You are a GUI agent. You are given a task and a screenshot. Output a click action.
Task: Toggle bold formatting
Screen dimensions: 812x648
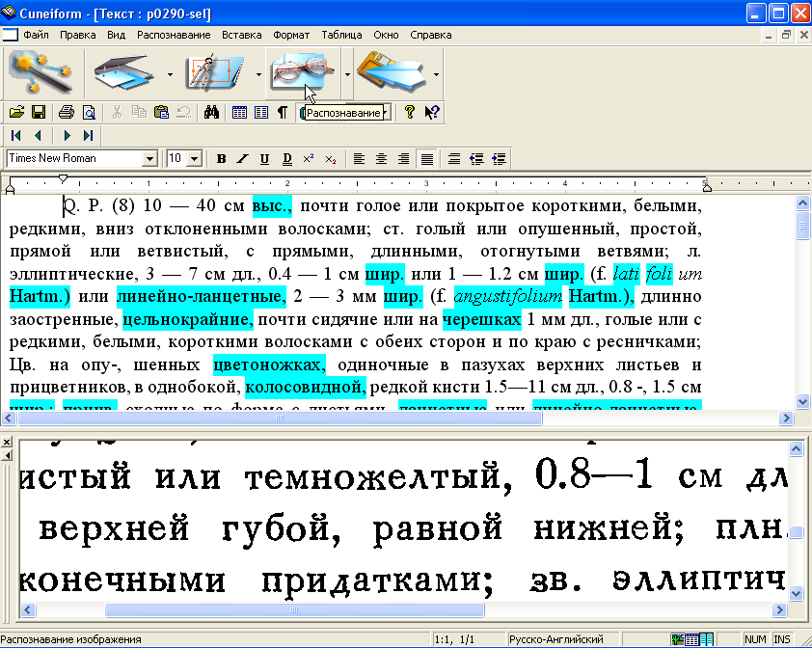221,159
